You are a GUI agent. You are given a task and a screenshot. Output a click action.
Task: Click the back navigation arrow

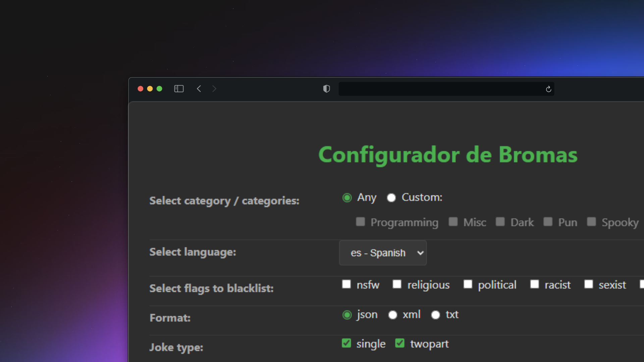click(199, 89)
